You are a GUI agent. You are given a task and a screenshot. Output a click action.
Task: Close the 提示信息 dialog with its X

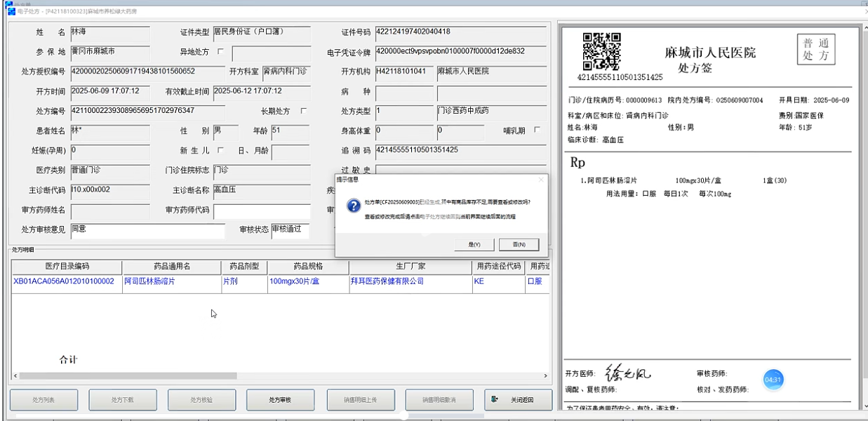tap(541, 180)
